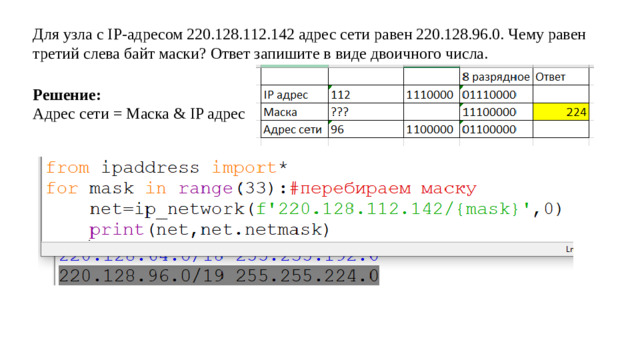The height and width of the screenshot is (360, 640).
Task: Click the 'Адрес сети = Маска & IP адрес' formula
Action: (x=139, y=113)
